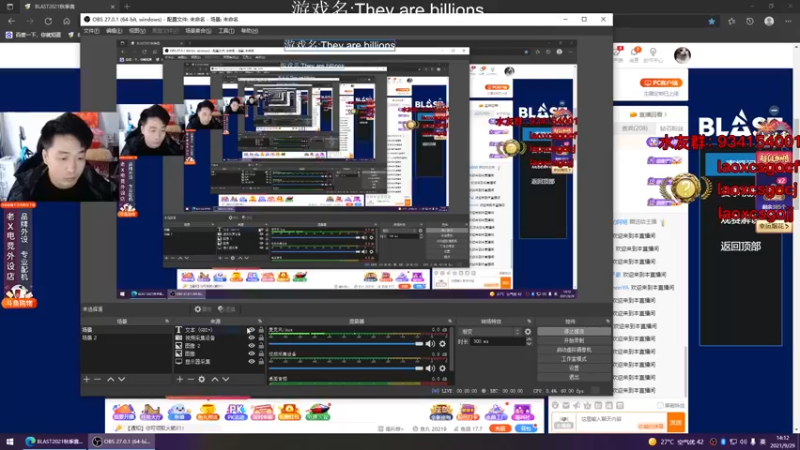The height and width of the screenshot is (450, 800).
Task: Open Edge profile avatar icon
Action: [x=769, y=21]
